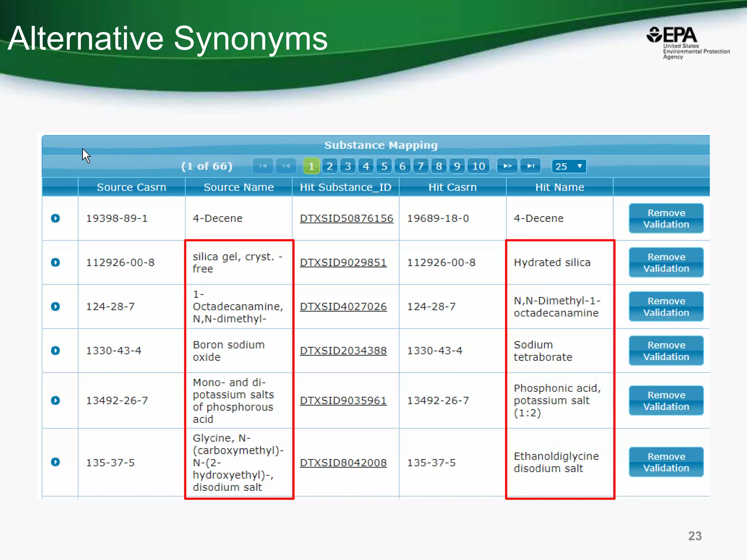Go to first page of results
747x560 pixels.
pos(263,166)
